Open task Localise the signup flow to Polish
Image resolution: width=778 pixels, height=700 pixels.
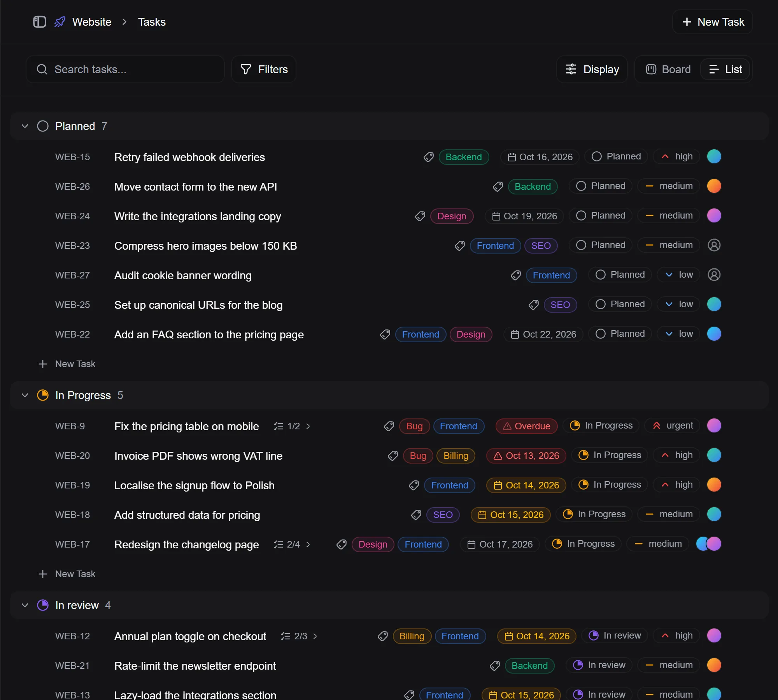coord(194,485)
